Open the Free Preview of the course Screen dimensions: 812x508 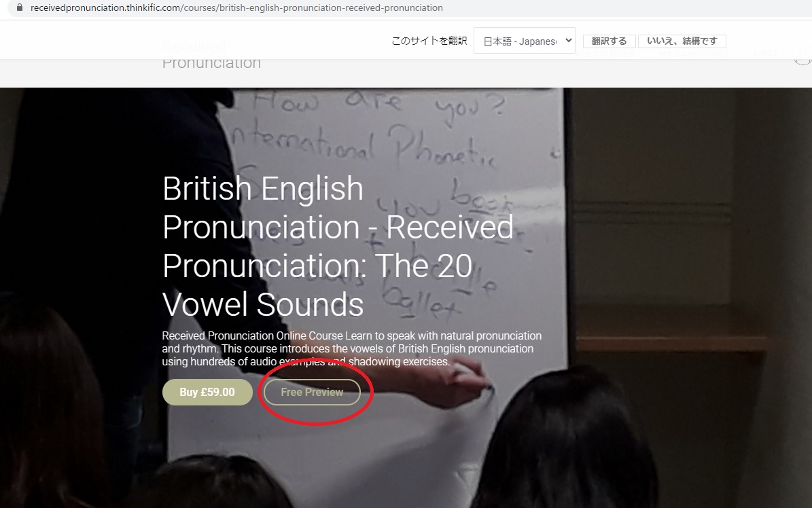(x=312, y=392)
